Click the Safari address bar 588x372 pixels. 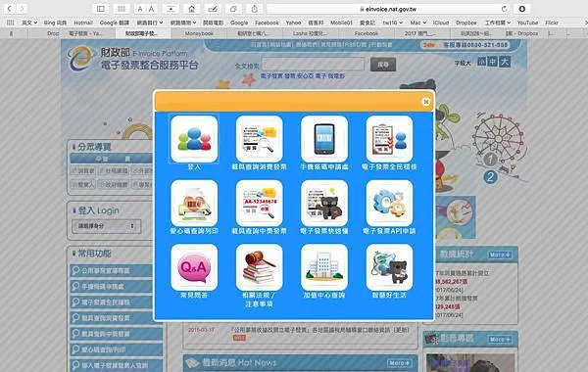click(388, 9)
